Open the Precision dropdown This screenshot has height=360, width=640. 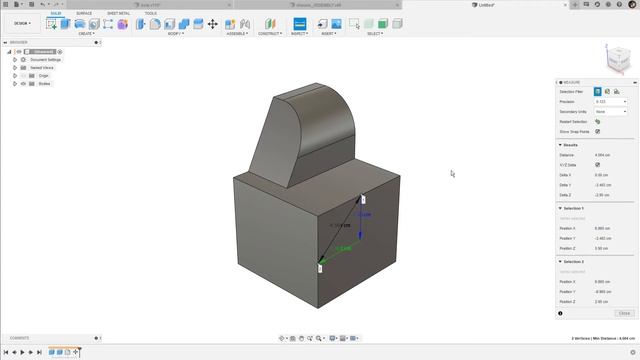click(611, 102)
